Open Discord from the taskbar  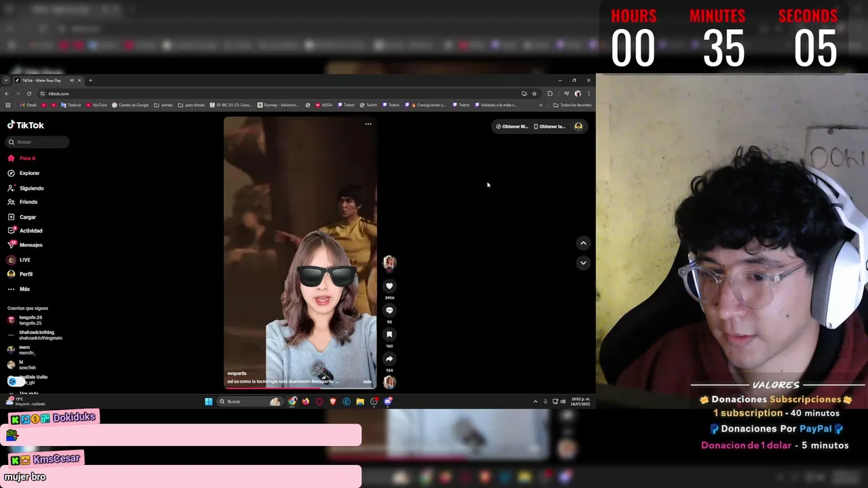coord(388,401)
